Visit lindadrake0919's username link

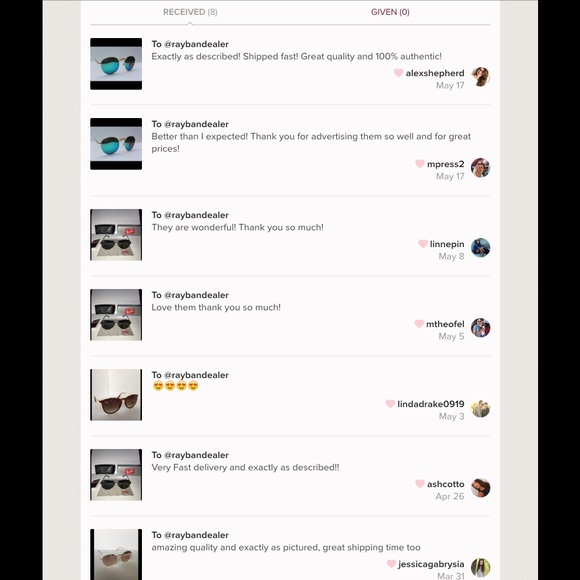[x=431, y=404]
